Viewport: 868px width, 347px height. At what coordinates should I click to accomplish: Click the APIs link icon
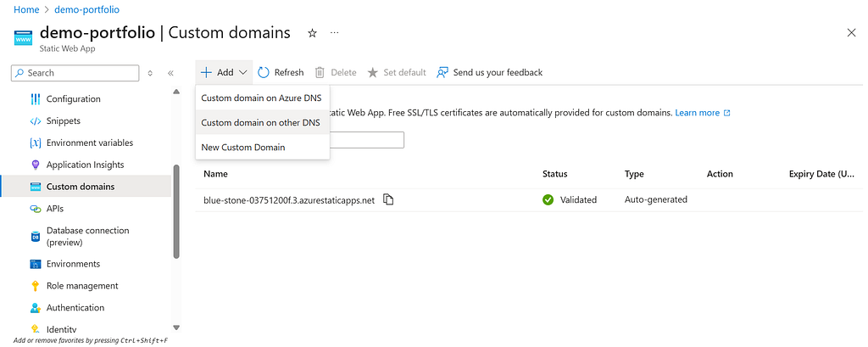36,209
